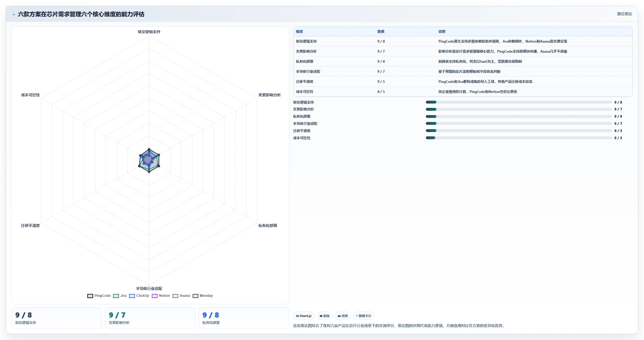Click the 迁移平滑度 radar axis label
644x340 pixels.
(x=30, y=226)
